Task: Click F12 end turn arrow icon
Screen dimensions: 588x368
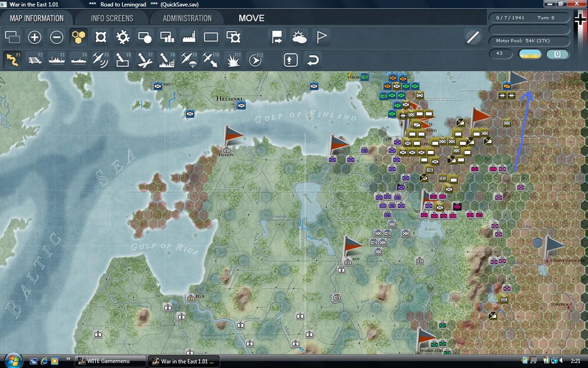Action: tap(255, 60)
